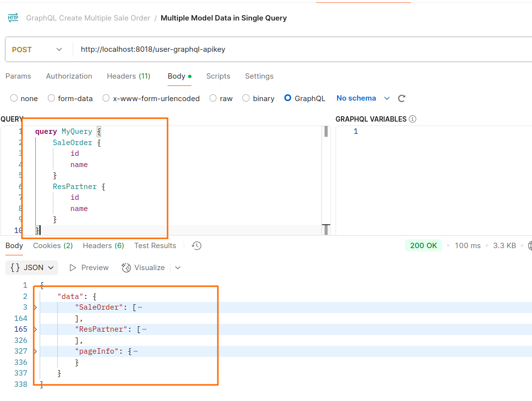Screen dimensions: 532x401
Task: Select the form-data body type
Action: 51,99
